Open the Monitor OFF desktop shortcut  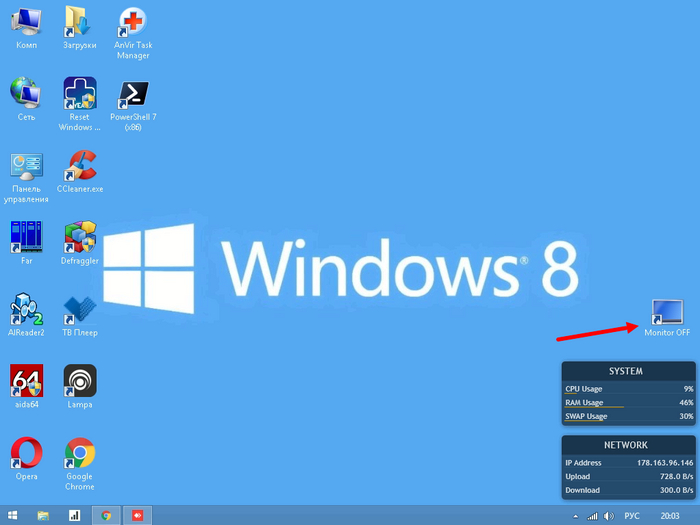coord(666,312)
